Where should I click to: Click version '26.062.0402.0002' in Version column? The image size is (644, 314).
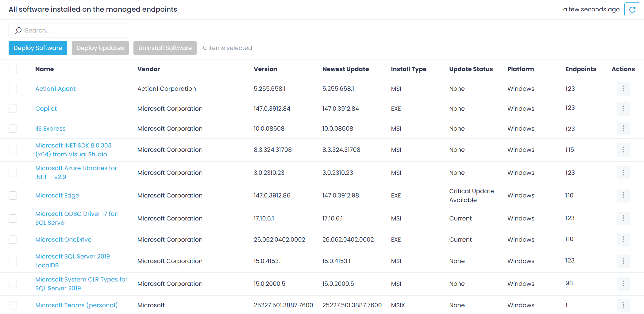279,239
